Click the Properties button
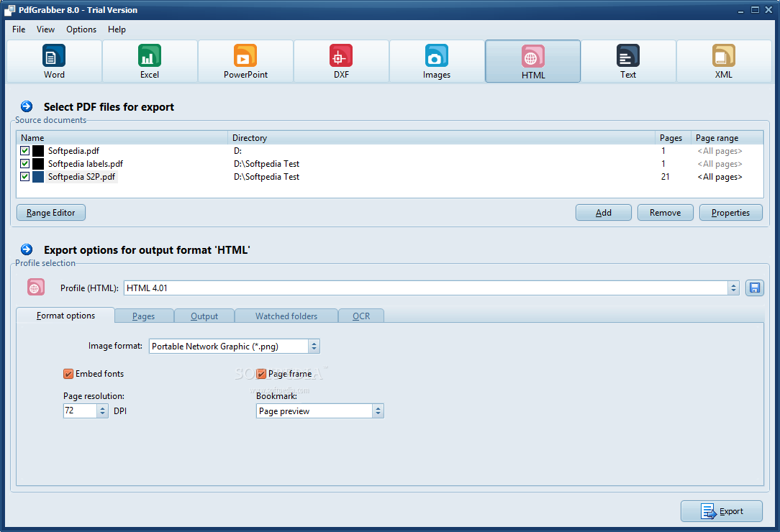 point(730,212)
